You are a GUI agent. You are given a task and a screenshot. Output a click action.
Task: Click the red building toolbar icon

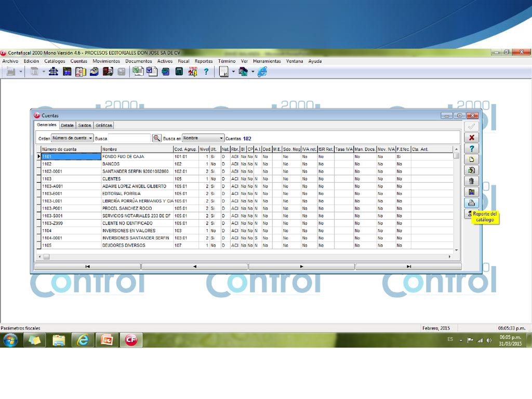[x=108, y=72]
